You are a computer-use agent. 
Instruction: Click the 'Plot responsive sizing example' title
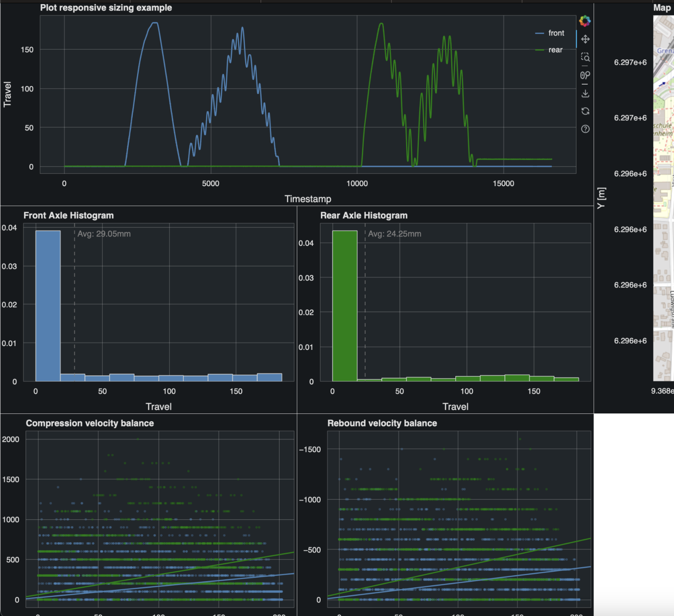point(106,8)
